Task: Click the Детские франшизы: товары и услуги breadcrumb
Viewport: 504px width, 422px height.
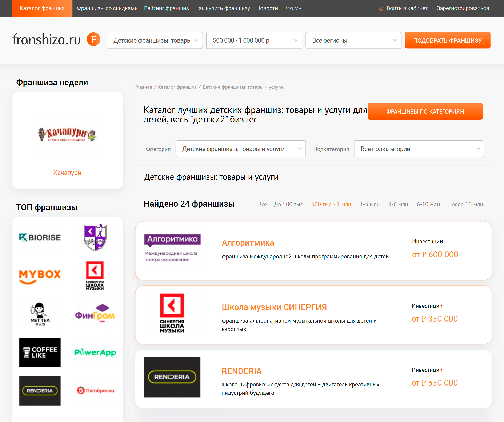Action: 242,87
